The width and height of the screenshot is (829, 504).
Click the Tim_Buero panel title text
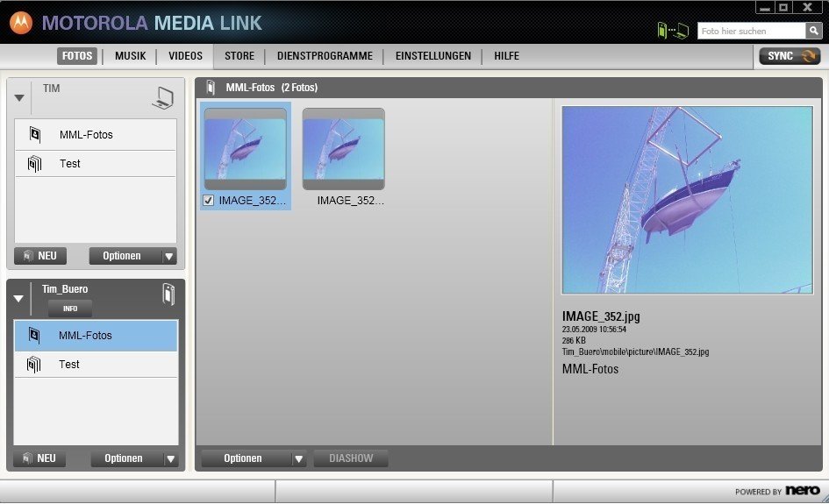pos(65,289)
